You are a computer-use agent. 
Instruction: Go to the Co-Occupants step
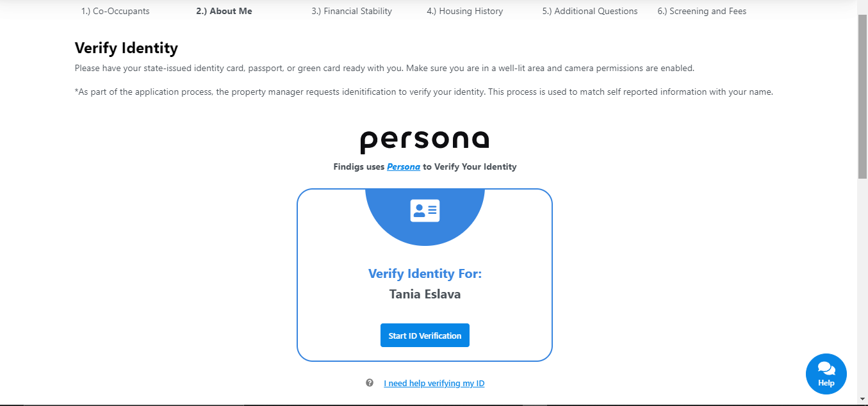point(115,11)
